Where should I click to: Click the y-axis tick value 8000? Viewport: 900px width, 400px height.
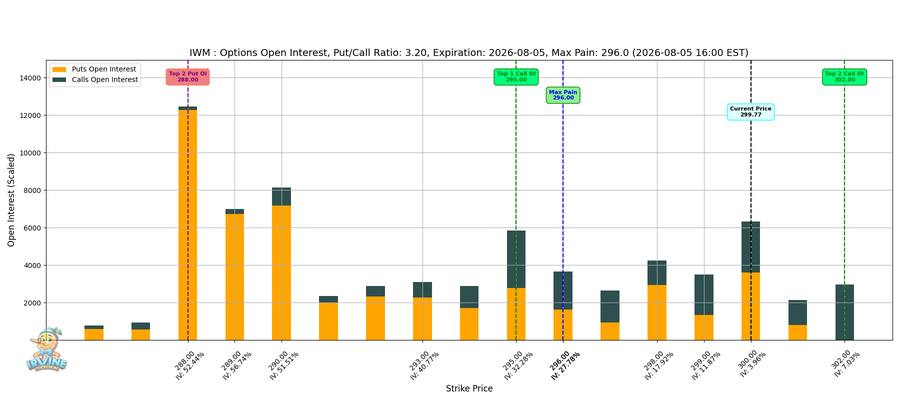[x=33, y=191]
